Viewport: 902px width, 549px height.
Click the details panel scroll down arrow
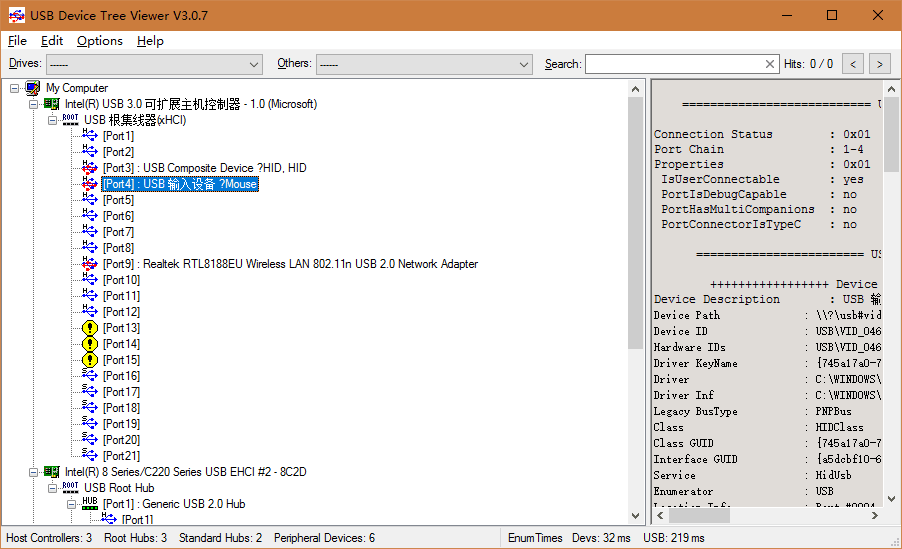[x=891, y=499]
